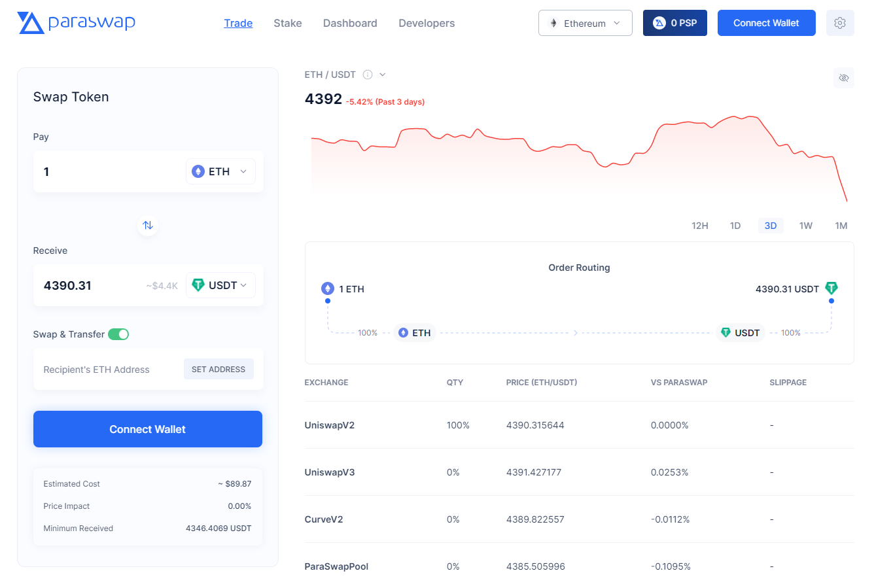Image resolution: width=874 pixels, height=588 pixels.
Task: Click the large Connect Wallet button
Action: point(148,429)
